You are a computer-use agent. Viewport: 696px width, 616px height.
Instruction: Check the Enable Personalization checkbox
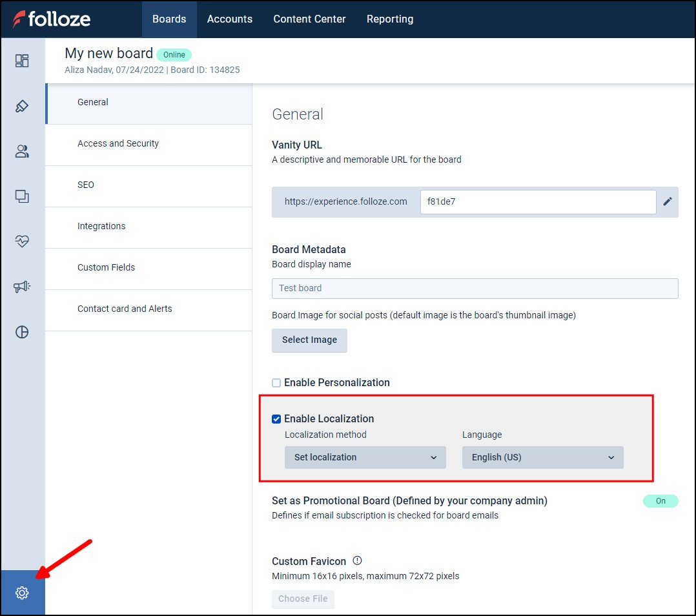click(276, 383)
